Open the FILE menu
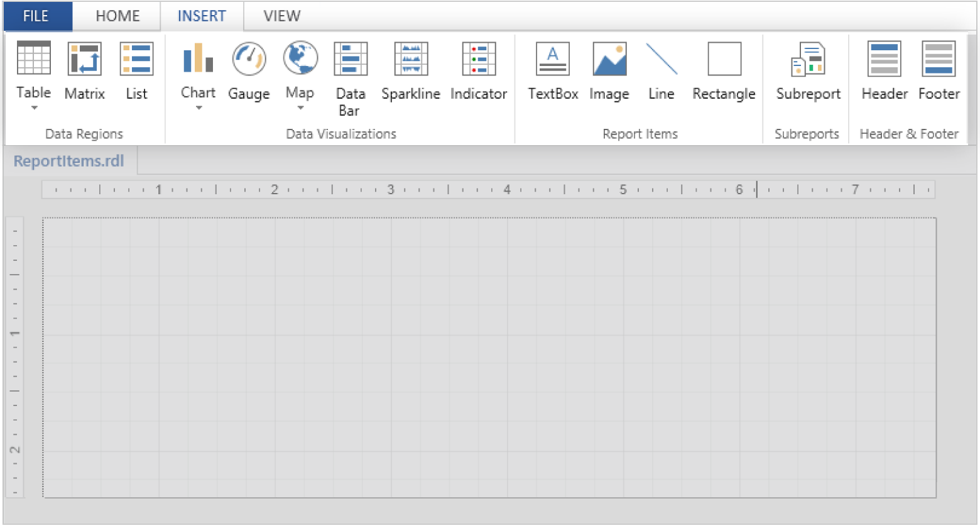This screenshot has width=980, height=528. pos(36,16)
